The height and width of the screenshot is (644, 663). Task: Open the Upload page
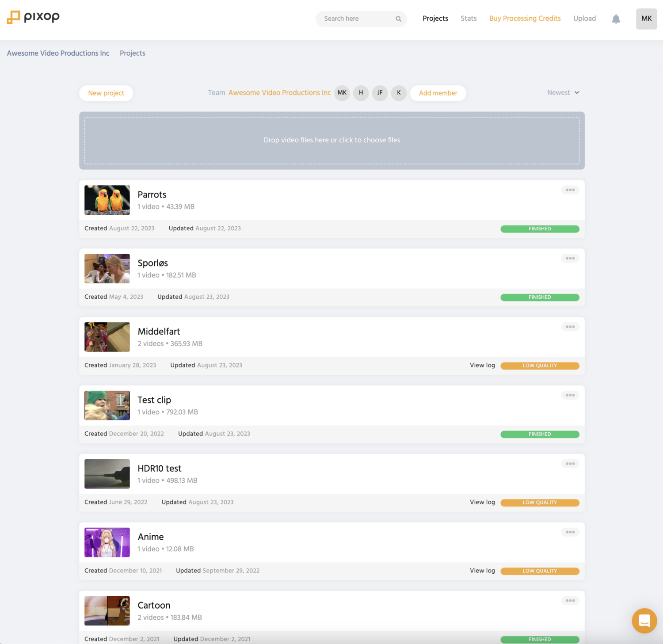point(584,19)
